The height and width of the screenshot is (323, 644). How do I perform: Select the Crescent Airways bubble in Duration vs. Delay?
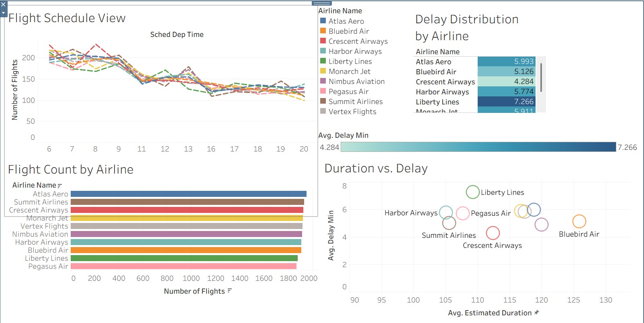coord(493,233)
